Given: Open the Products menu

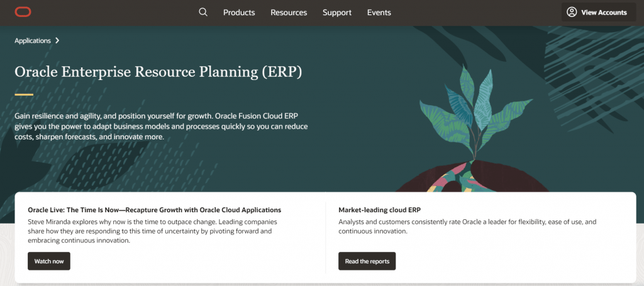Looking at the screenshot, I should [x=239, y=13].
